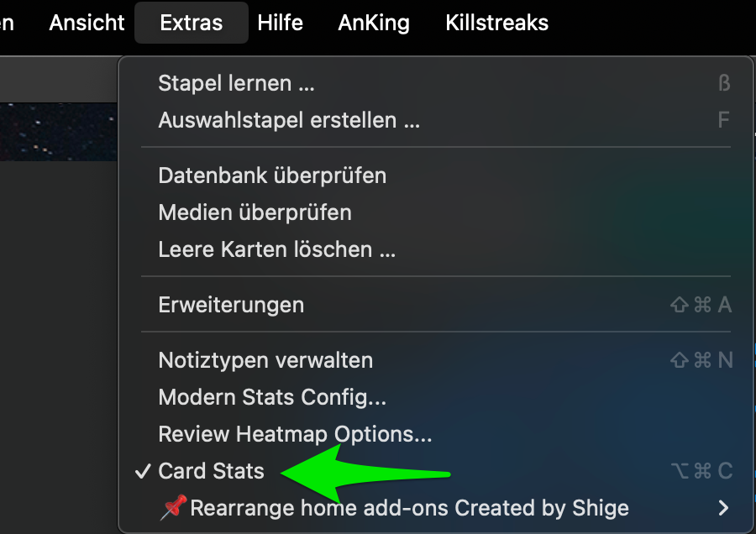Choose Leere Karten löschen
The width and height of the screenshot is (756, 534).
[276, 249]
